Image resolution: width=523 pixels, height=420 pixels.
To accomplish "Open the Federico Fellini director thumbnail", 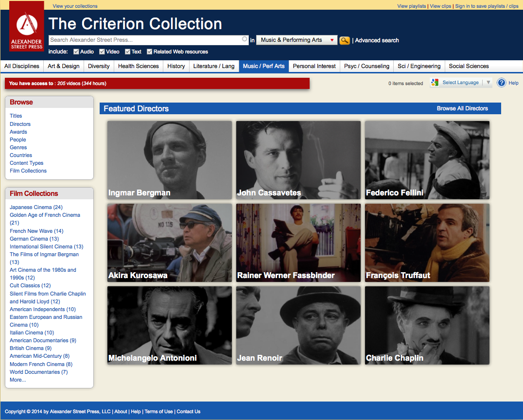I will coord(427,160).
